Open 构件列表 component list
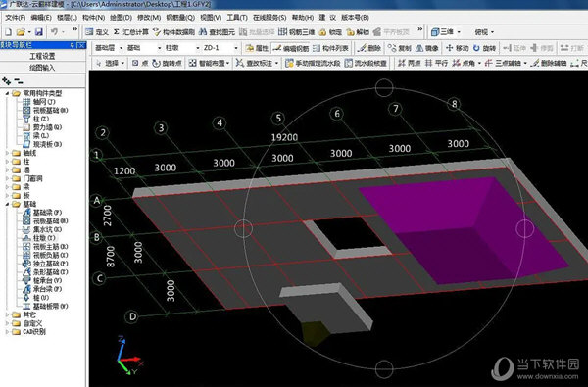The height and width of the screenshot is (387, 588). (x=331, y=48)
